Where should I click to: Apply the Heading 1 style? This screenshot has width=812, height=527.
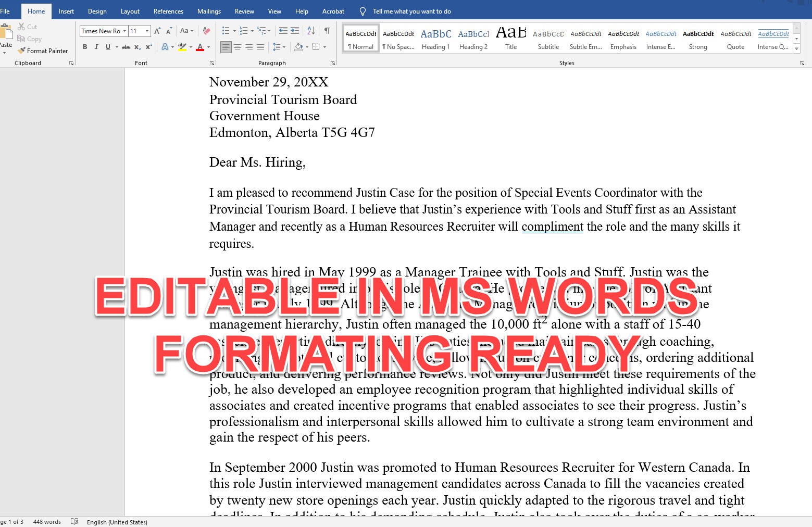pyautogui.click(x=435, y=37)
